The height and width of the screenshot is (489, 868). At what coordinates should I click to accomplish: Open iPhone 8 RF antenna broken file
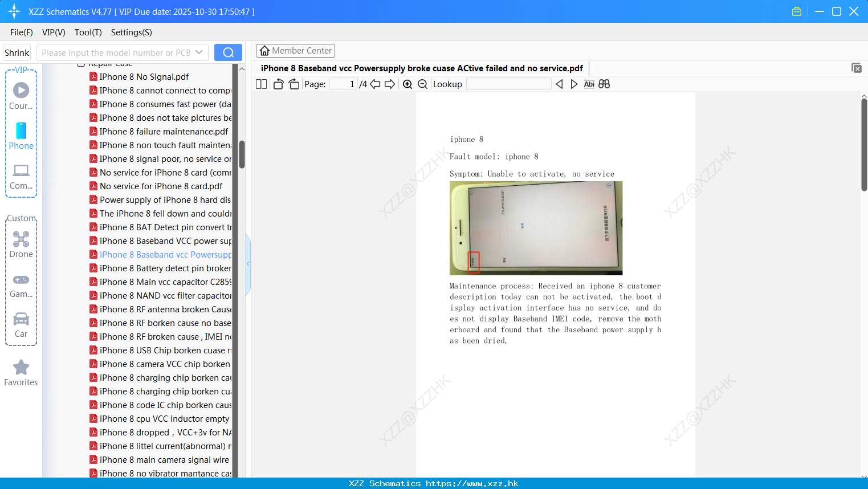[161, 309]
